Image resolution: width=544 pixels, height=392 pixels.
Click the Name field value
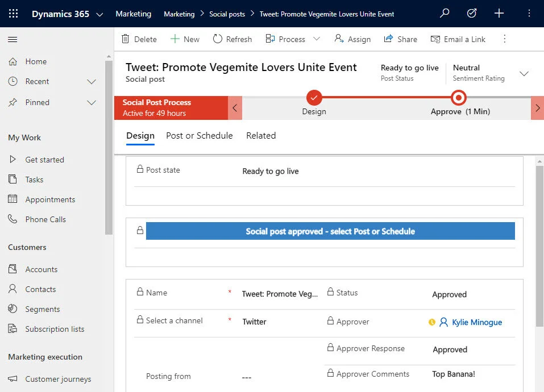pyautogui.click(x=280, y=294)
